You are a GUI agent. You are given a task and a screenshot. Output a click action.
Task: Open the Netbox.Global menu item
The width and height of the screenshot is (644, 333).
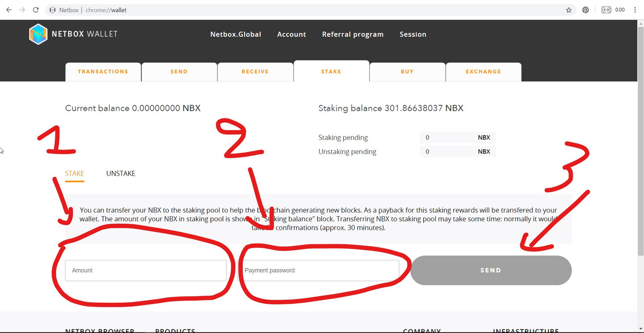[x=235, y=34]
